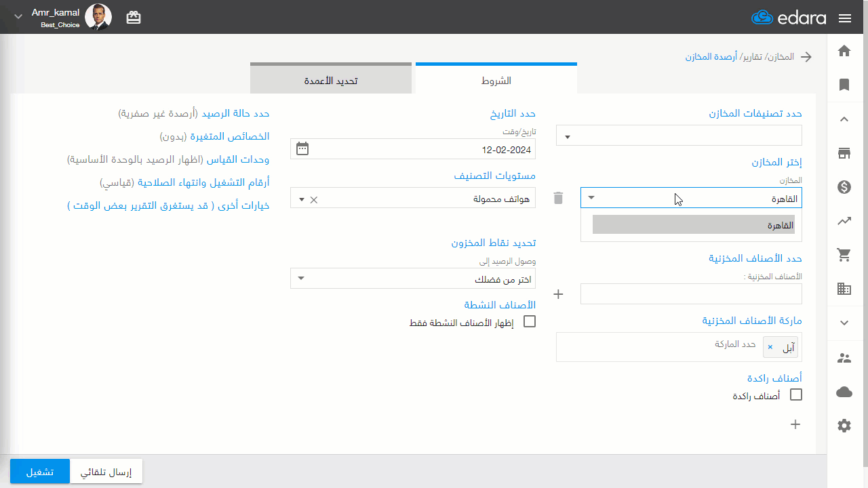
Task: Toggle إظهار الأصناف النشطة فقط checkbox
Action: (530, 321)
